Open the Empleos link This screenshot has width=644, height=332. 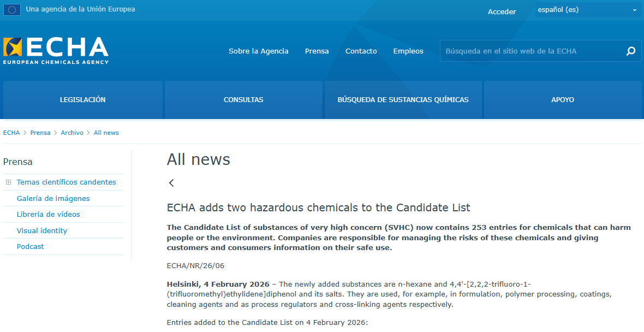click(x=408, y=51)
